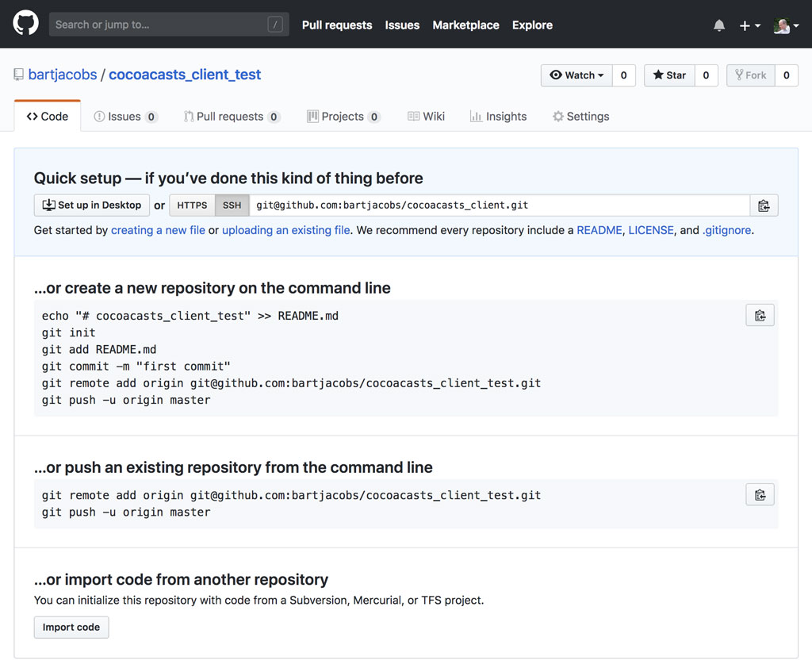
Task: Click the Import code button
Action: [71, 628]
